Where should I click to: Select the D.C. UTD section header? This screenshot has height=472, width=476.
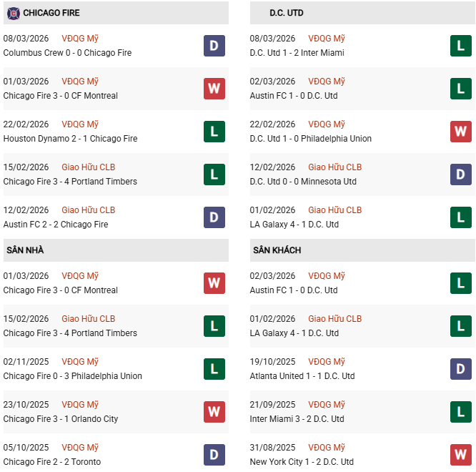[287, 13]
